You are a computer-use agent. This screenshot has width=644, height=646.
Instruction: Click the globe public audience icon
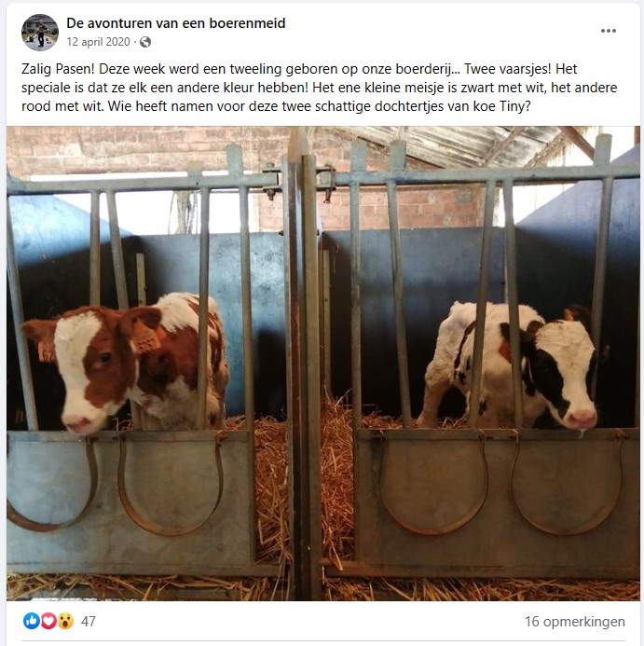(145, 42)
